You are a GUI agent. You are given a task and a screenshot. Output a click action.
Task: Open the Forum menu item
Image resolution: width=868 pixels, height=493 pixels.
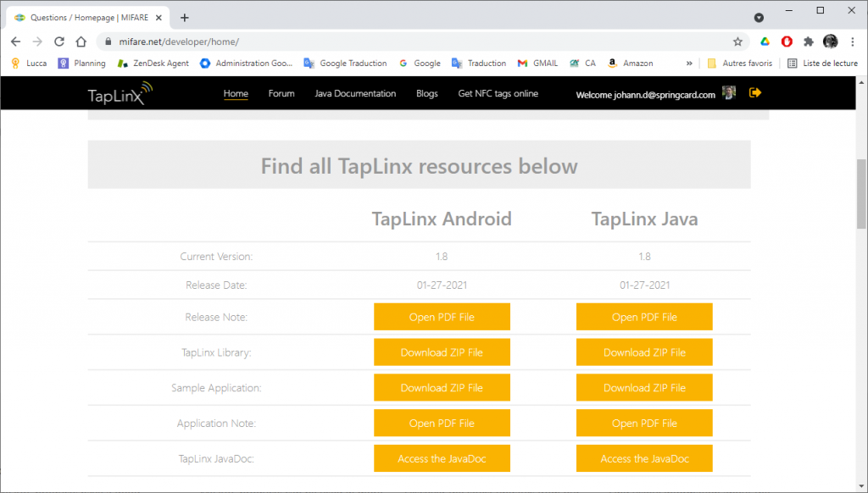(x=281, y=93)
